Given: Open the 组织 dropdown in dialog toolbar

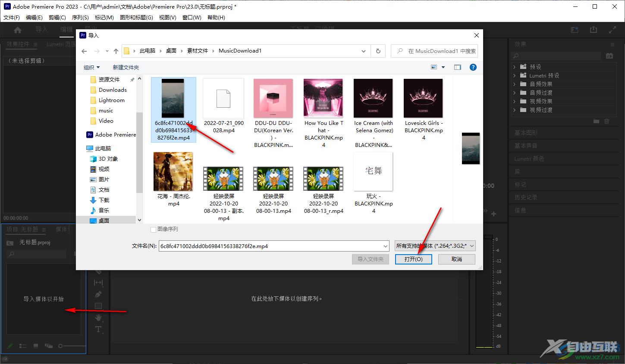Looking at the screenshot, I should pos(91,67).
